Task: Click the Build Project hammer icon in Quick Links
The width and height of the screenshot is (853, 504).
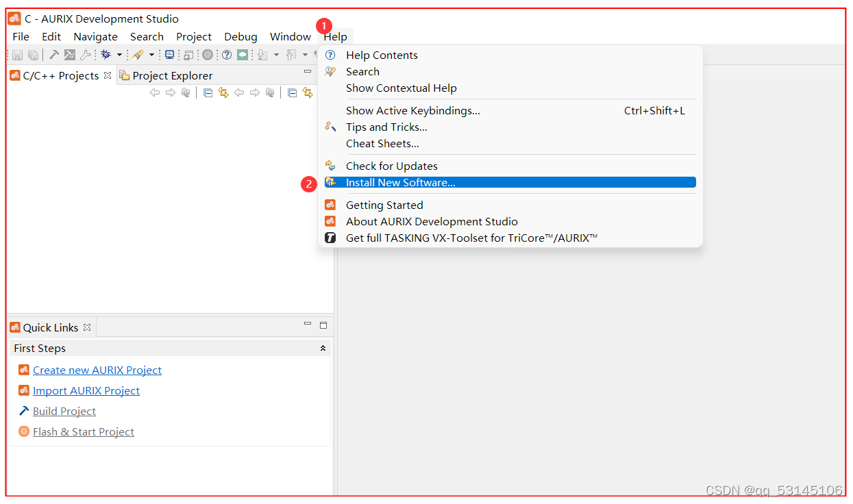Action: pyautogui.click(x=24, y=411)
